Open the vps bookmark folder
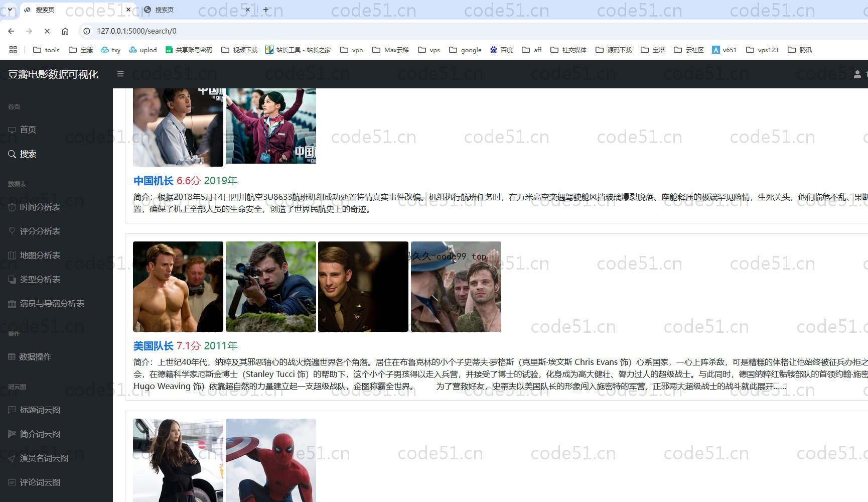The image size is (868, 502). [429, 50]
